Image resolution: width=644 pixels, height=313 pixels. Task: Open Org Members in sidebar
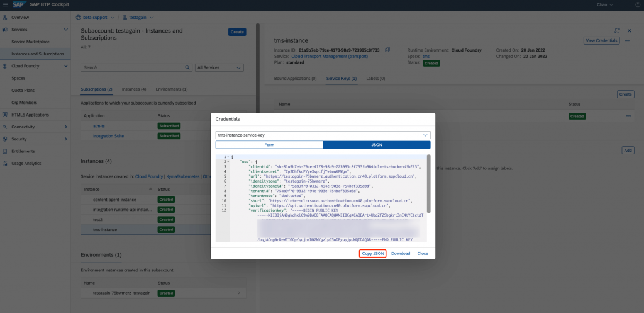click(x=24, y=103)
